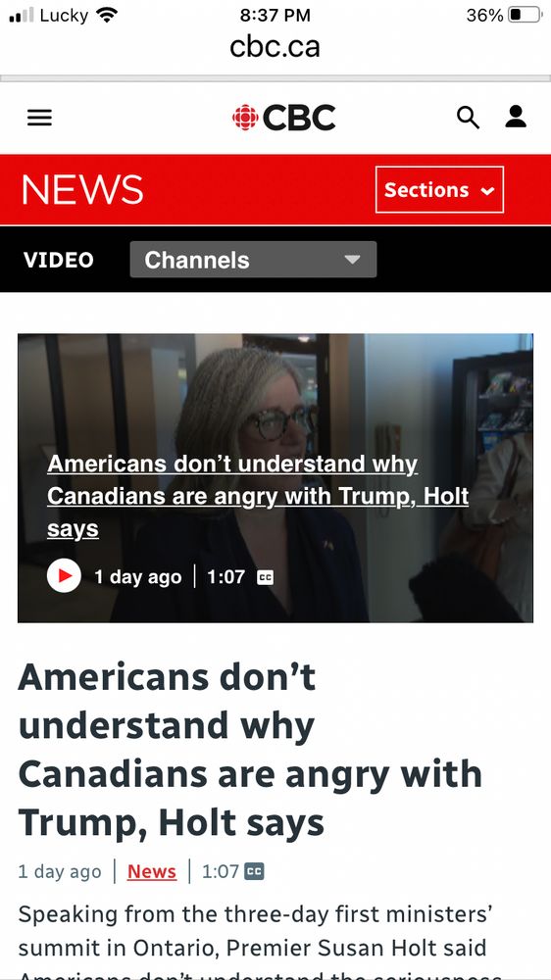This screenshot has width=551, height=980.
Task: Play the Holt video with red play button
Action: [x=64, y=575]
